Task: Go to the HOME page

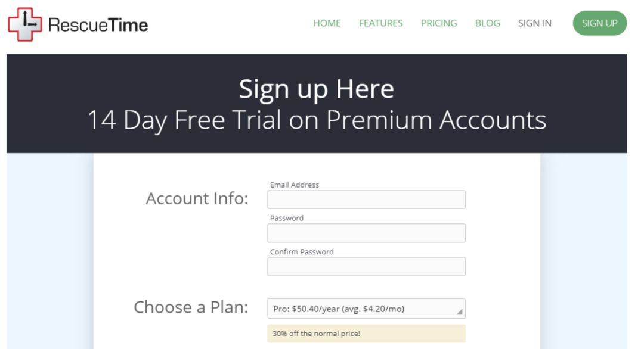Action: (x=327, y=23)
